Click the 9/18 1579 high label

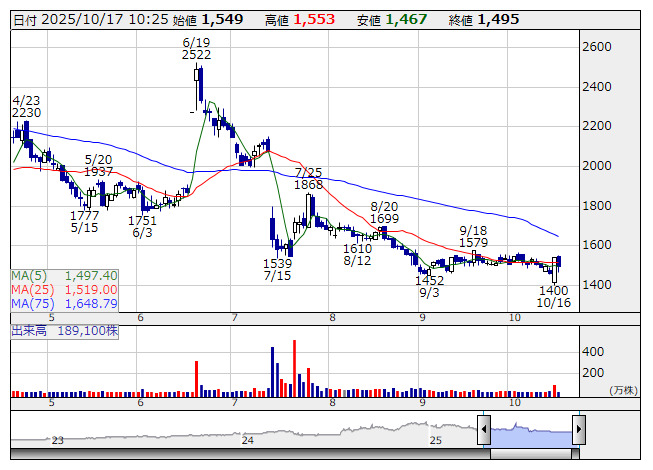[x=473, y=236]
